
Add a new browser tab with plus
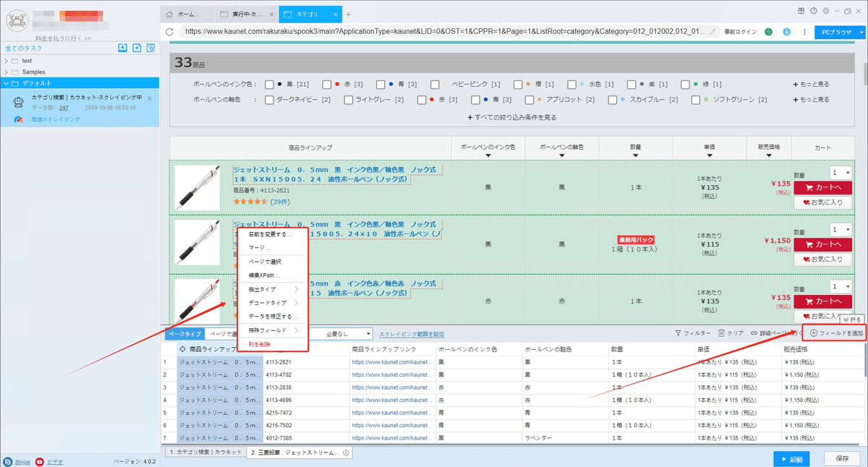348,14
